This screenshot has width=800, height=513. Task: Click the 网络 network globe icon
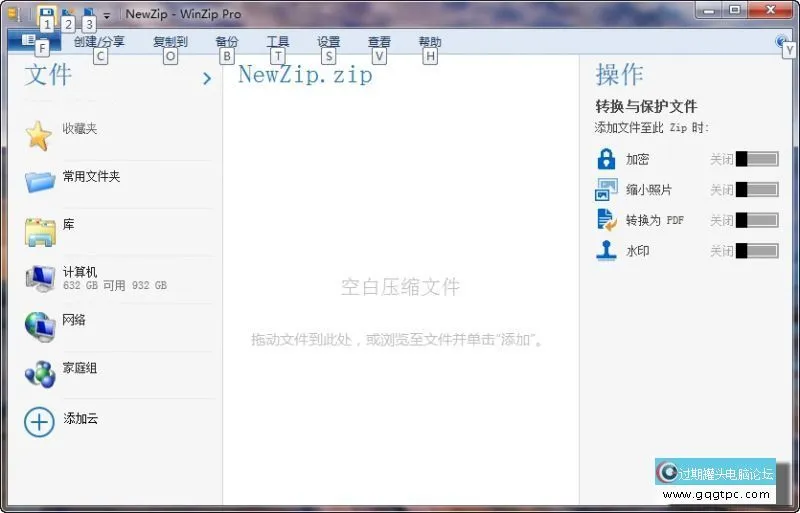40,326
